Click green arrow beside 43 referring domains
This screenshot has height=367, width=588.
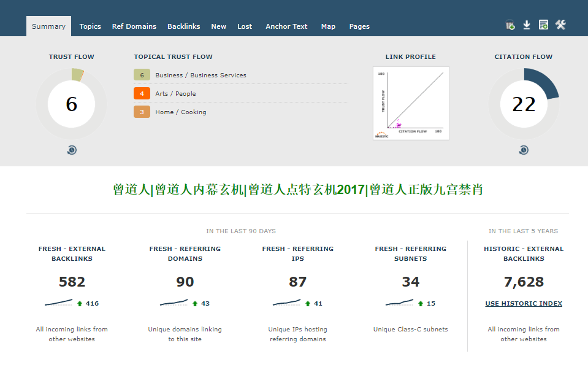point(195,303)
